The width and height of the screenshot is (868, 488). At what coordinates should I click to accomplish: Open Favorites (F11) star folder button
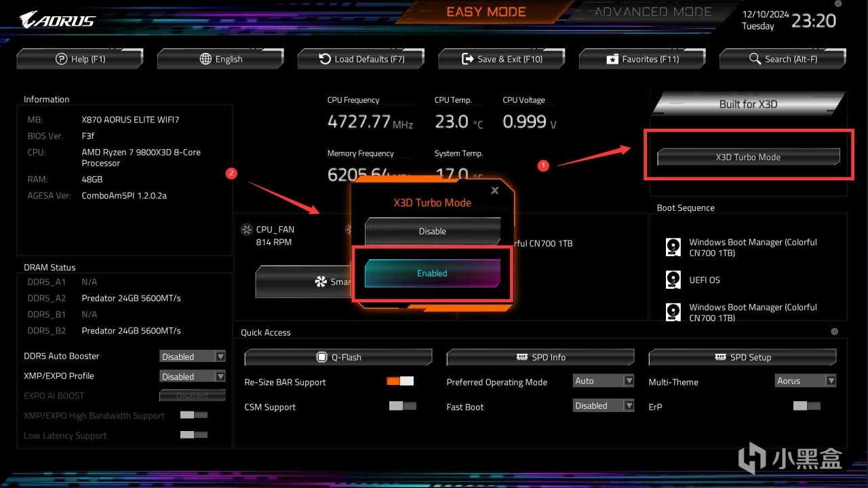pyautogui.click(x=642, y=59)
